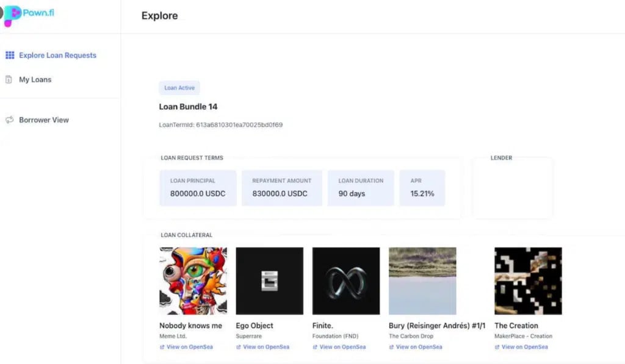Click external link icon under The Creation
This screenshot has height=364, width=625.
click(497, 348)
